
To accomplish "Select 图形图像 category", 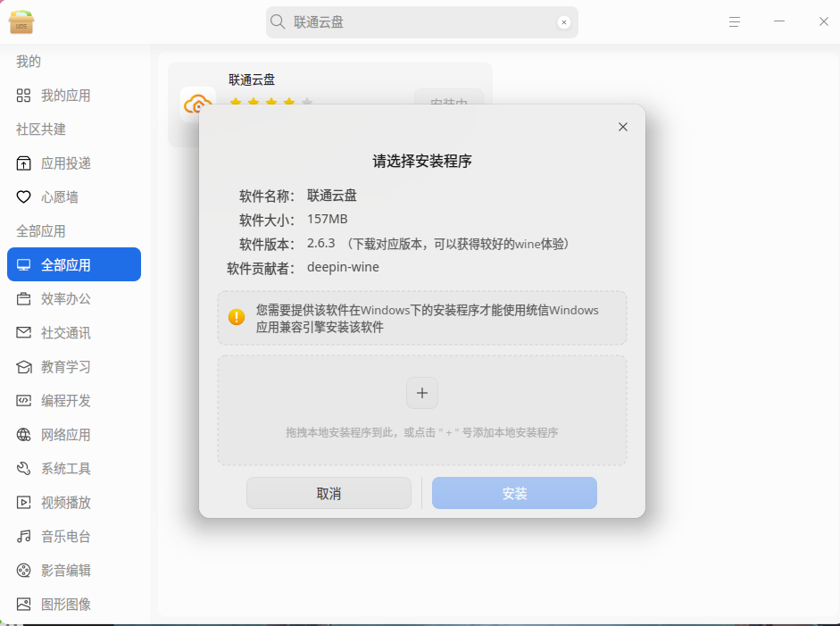I will pos(74,604).
